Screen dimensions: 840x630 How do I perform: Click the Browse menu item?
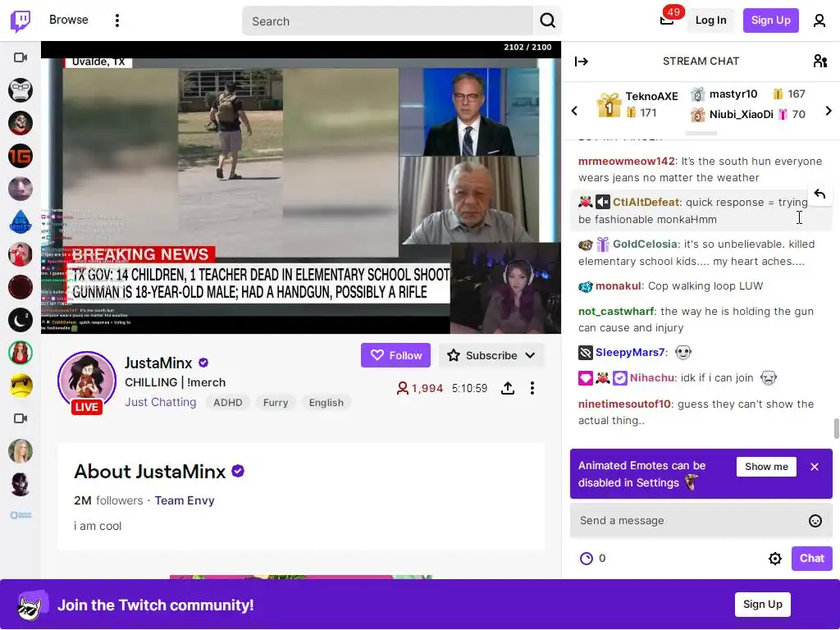tap(69, 20)
